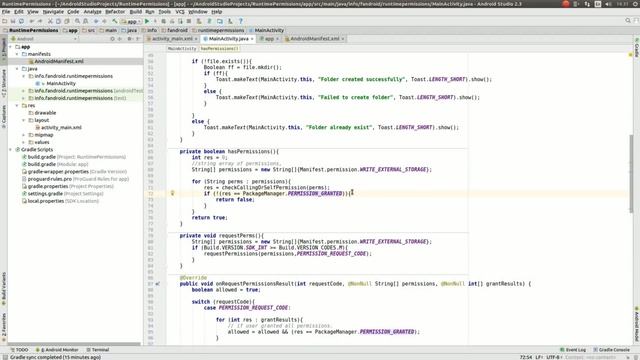Screen dimensions: 640x360
Task: Expand the values folder
Action: pos(24,142)
